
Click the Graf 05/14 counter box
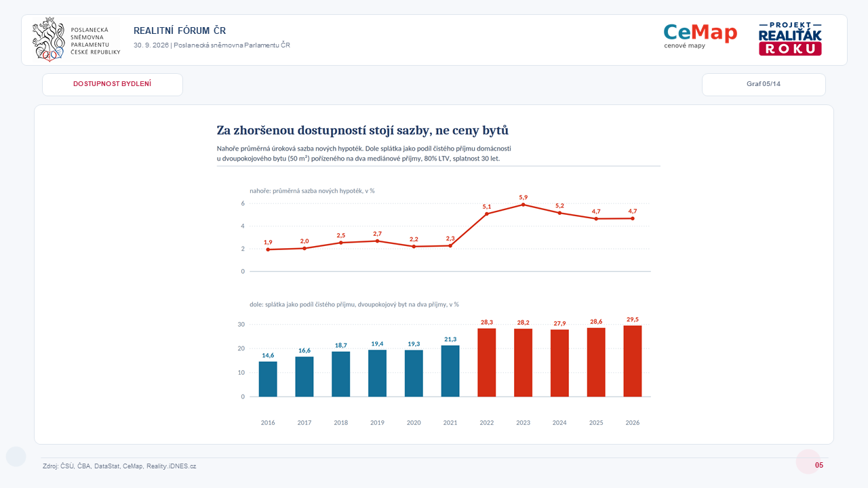[x=764, y=84]
